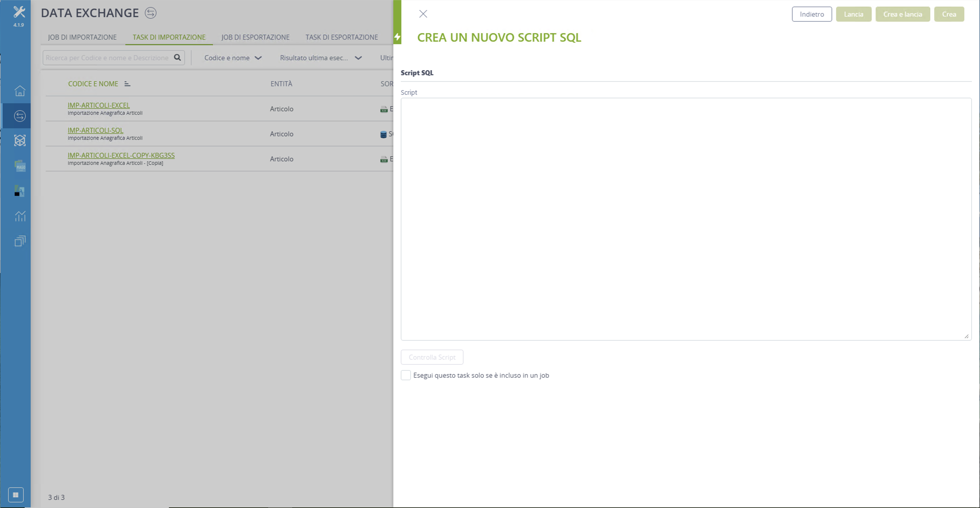Image resolution: width=980 pixels, height=508 pixels.
Task: Click the search magnifier icon
Action: click(177, 57)
